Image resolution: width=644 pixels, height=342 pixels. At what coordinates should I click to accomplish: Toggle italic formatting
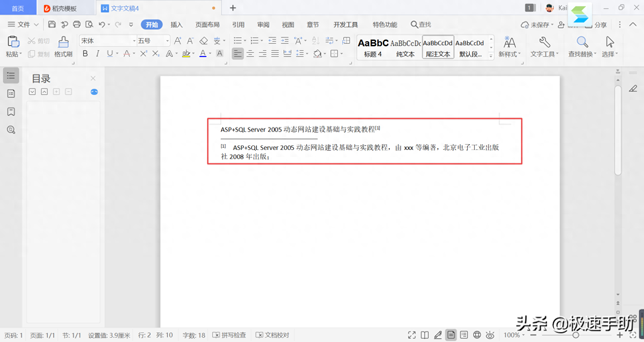(x=98, y=54)
